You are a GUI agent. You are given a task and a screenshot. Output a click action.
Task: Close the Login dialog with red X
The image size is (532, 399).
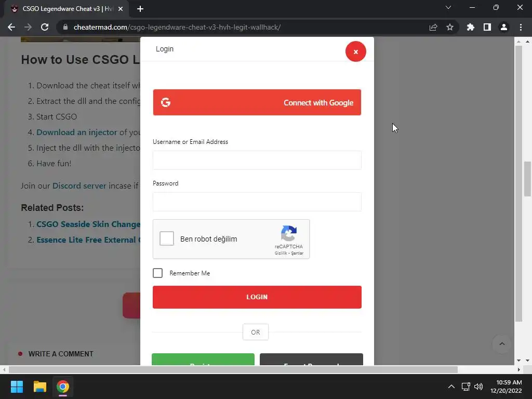coord(355,51)
